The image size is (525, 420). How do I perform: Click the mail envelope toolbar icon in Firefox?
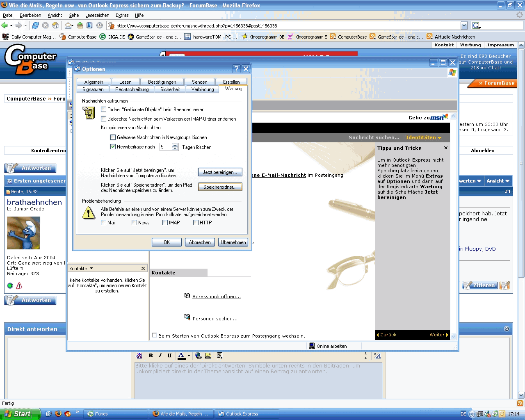point(68,25)
